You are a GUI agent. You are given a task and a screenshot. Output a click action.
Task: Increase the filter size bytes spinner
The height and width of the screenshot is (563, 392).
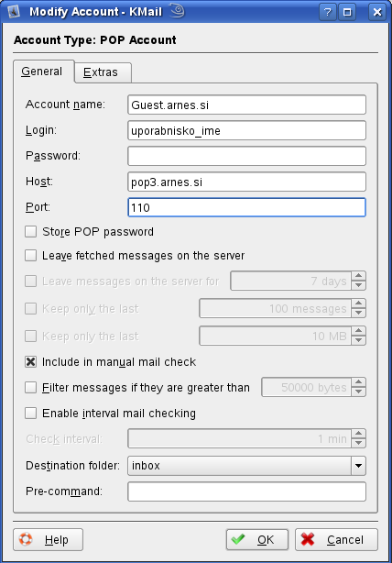point(358,382)
